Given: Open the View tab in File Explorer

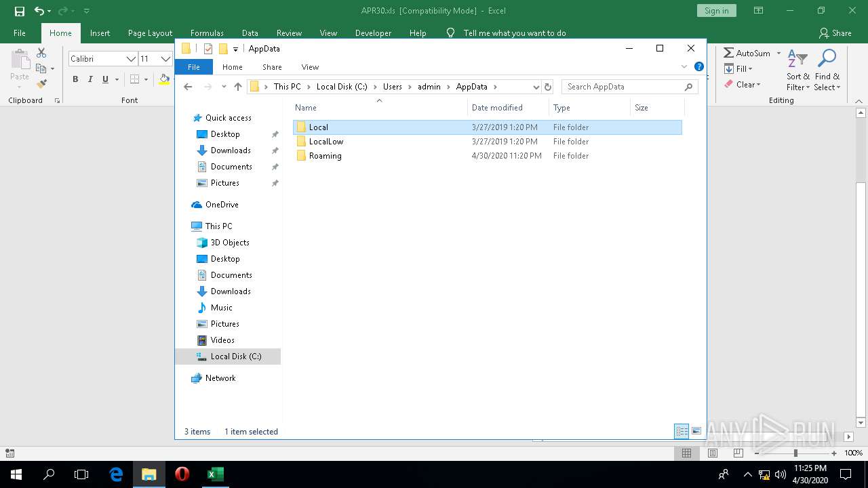Looking at the screenshot, I should (x=310, y=67).
